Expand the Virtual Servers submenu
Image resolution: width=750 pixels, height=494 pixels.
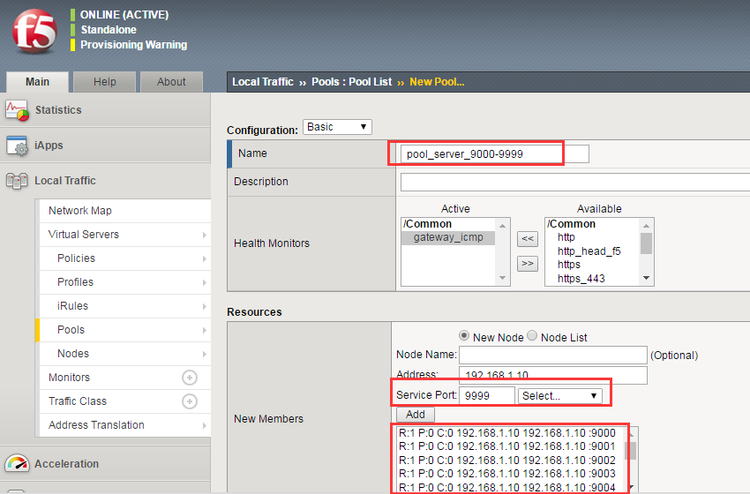(204, 235)
